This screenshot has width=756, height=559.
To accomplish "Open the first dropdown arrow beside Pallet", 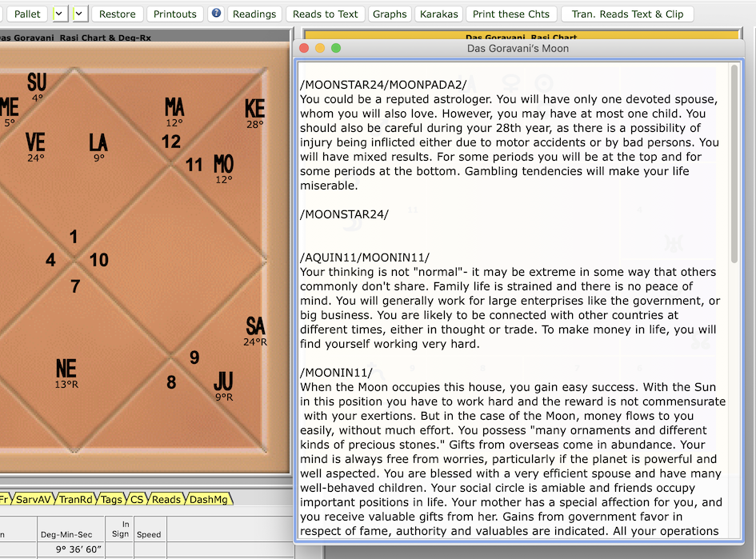I will [x=60, y=14].
